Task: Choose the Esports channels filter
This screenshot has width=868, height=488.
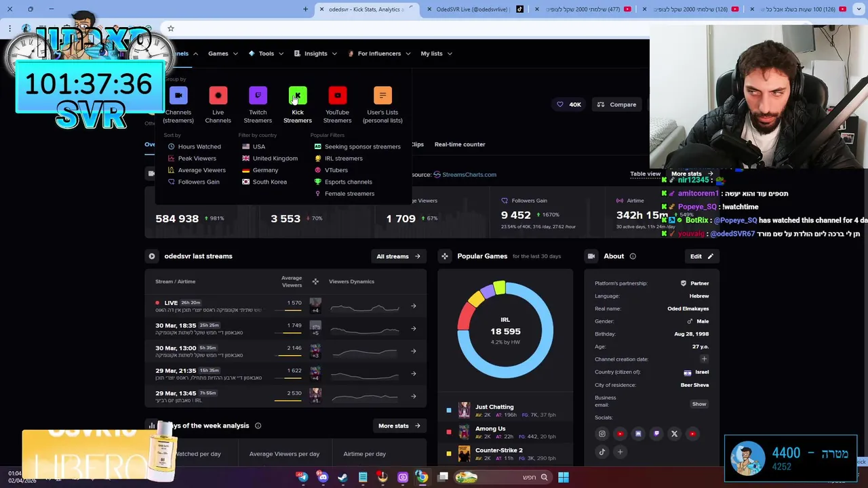Action: pyautogui.click(x=342, y=182)
